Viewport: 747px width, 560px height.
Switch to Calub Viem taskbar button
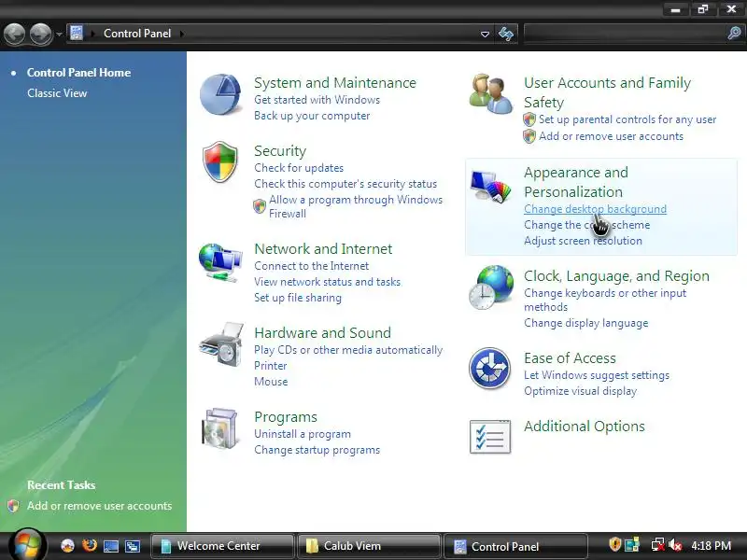369,546
